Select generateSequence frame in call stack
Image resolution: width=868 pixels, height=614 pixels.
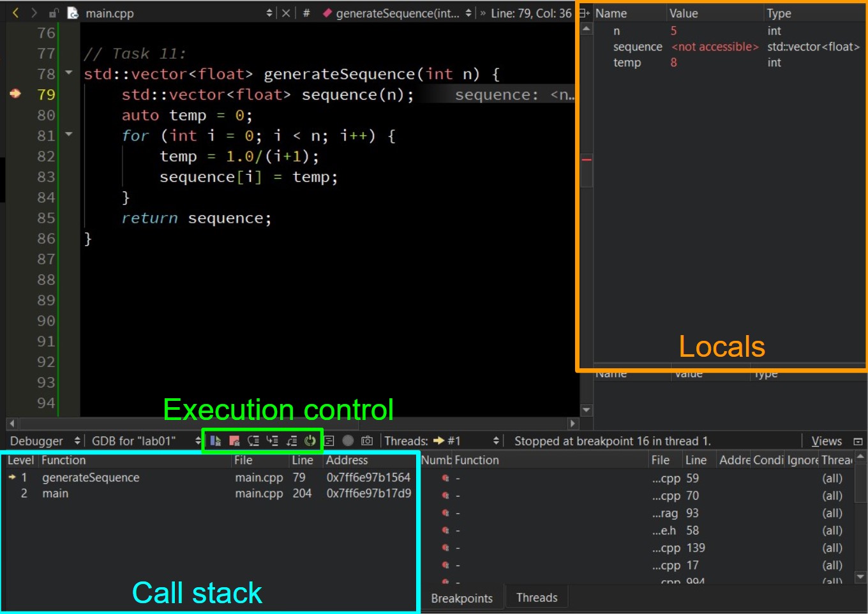210,477
